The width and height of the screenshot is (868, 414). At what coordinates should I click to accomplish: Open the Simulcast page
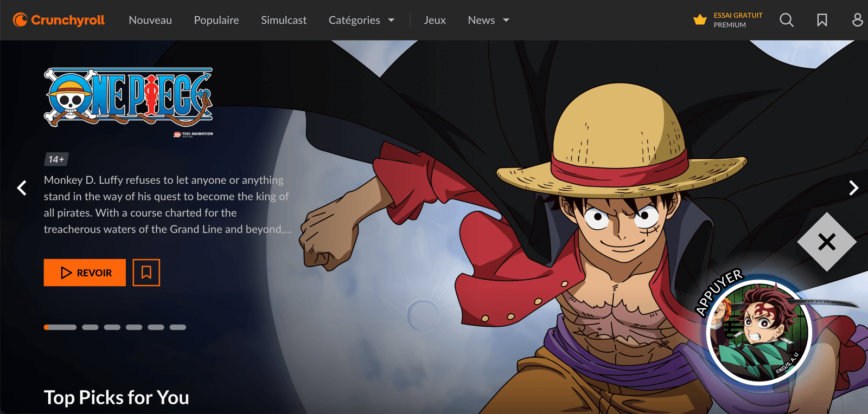284,20
